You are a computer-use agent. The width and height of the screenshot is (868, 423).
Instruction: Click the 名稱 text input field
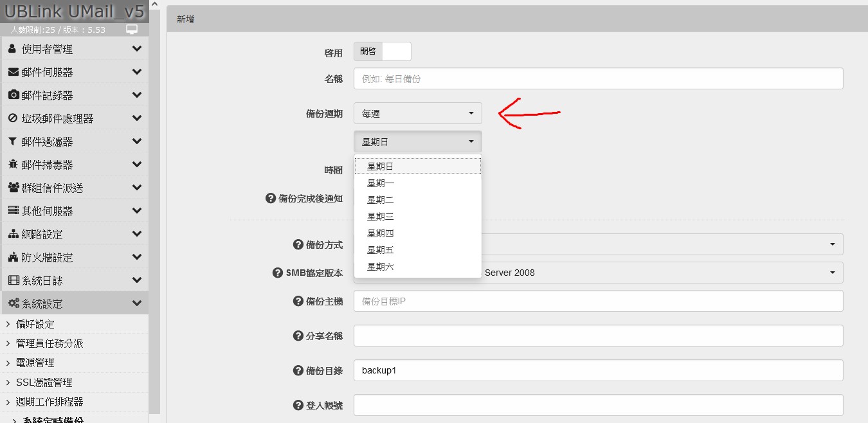598,78
